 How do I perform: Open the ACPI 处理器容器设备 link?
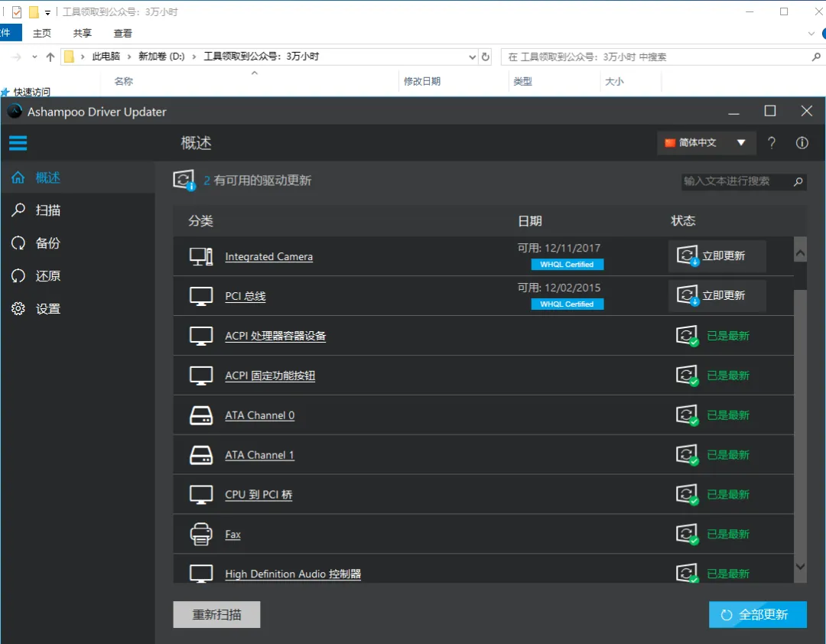coord(275,336)
